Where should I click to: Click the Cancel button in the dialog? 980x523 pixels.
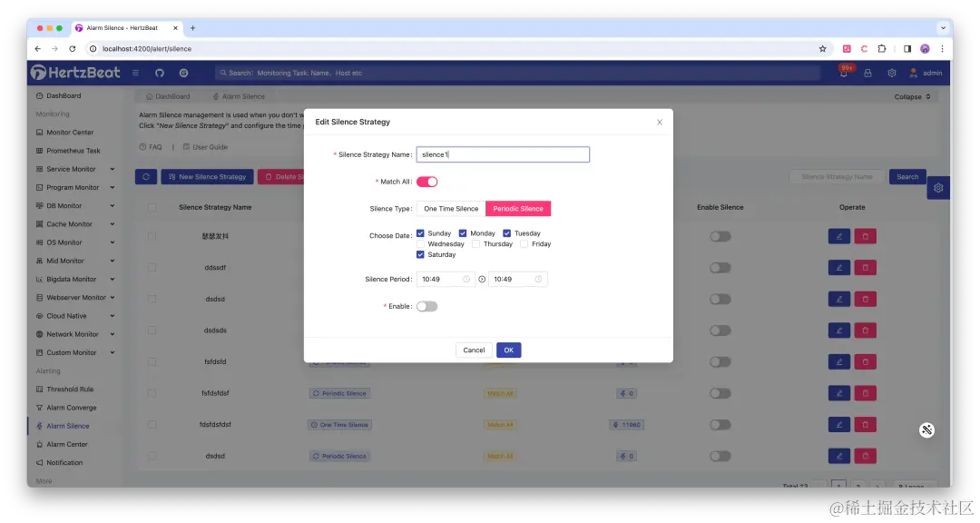tap(474, 350)
